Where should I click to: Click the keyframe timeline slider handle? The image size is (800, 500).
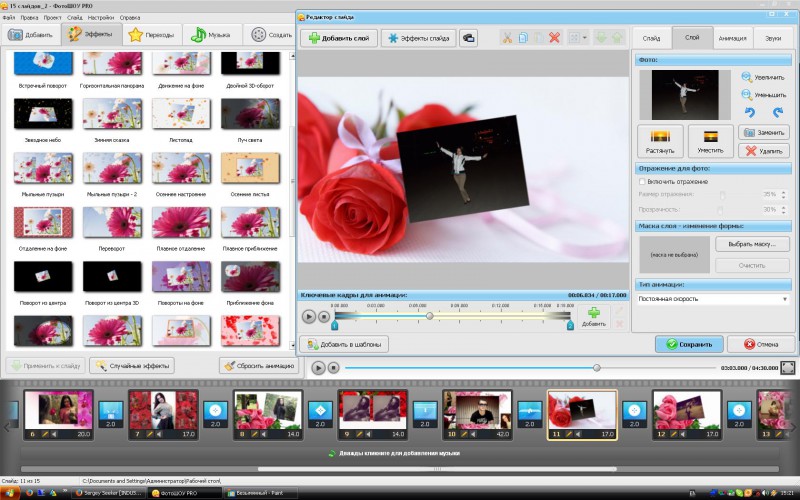click(430, 316)
